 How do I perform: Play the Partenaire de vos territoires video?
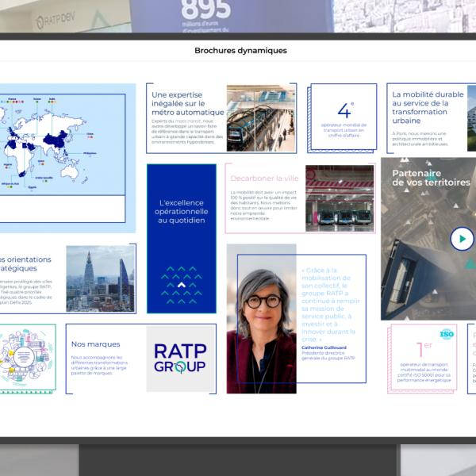pyautogui.click(x=462, y=239)
